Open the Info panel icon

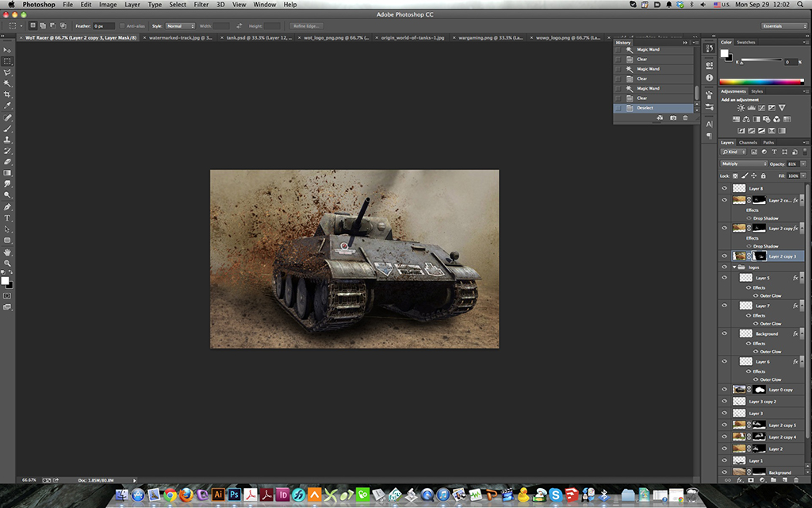pos(710,77)
